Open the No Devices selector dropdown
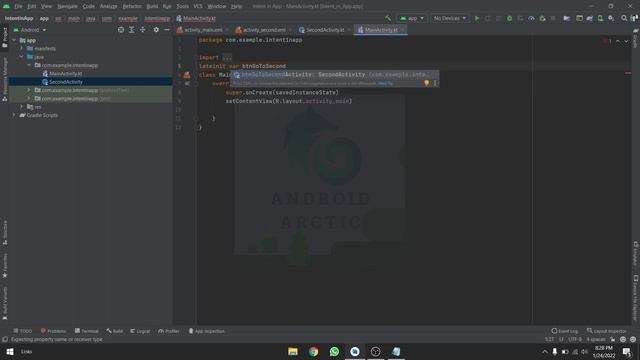Screen dimensions: 640x360 (449, 18)
